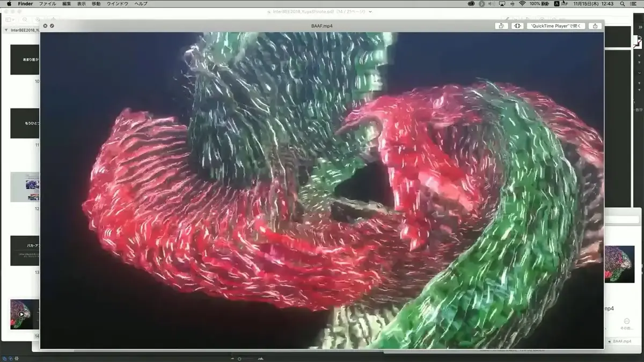Collapse the InterBEE2018 sidebar disclosure triangle

6,31
